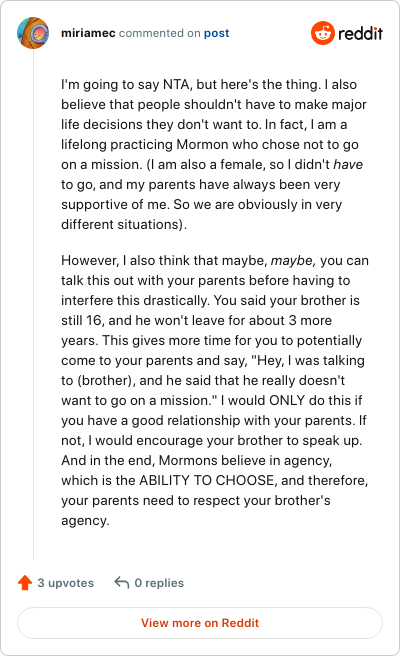Screen dimensions: 400x656
Task: Open miriamec's profile avatar
Action: tap(33, 33)
